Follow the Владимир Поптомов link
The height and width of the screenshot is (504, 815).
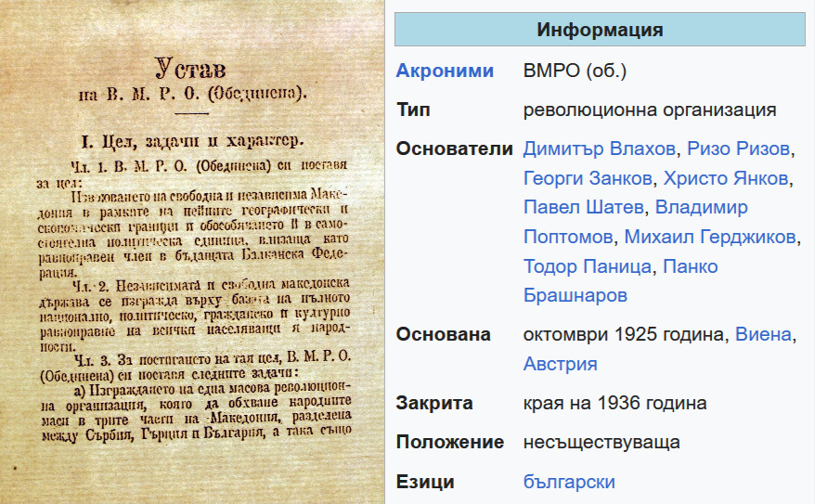pos(636,222)
